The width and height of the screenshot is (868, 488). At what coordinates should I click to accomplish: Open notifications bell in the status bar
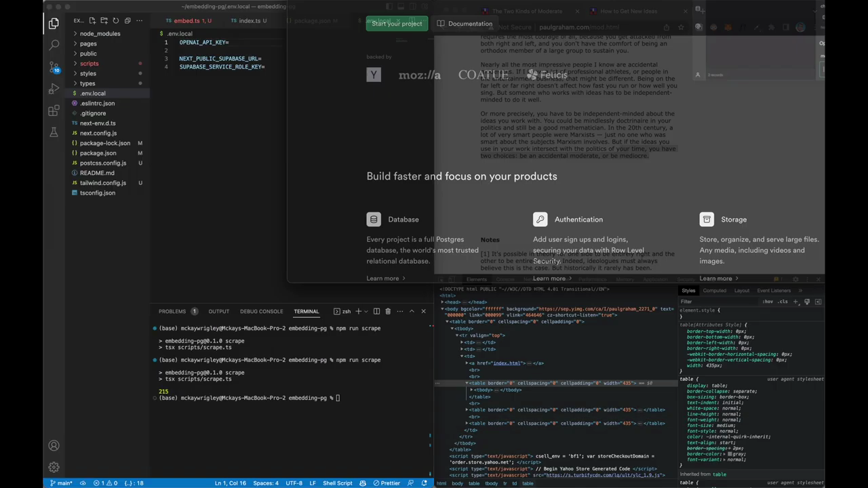pyautogui.click(x=424, y=483)
